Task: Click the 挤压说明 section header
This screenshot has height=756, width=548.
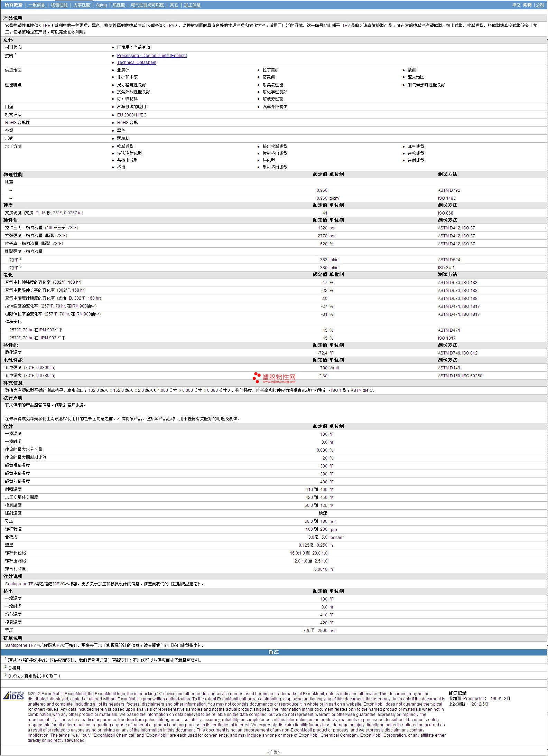Action: [x=13, y=638]
